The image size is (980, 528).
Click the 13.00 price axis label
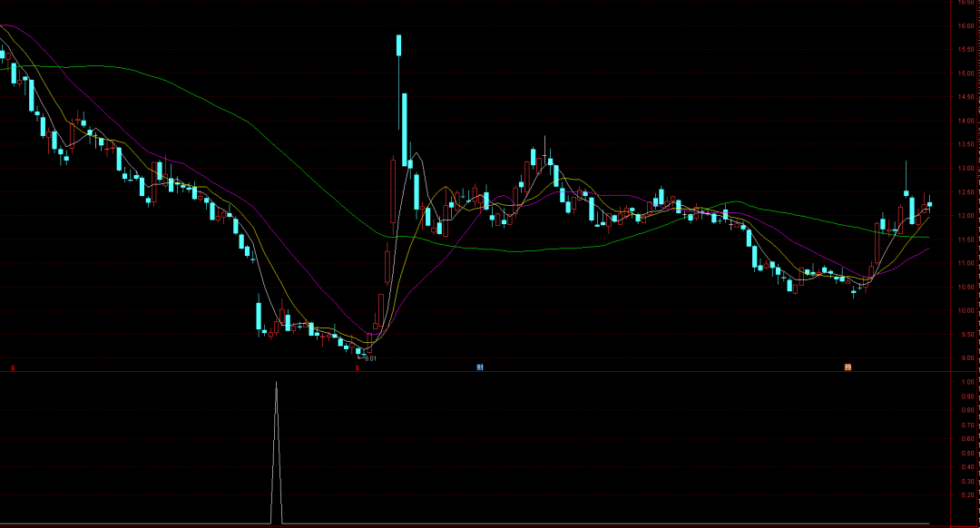click(965, 169)
